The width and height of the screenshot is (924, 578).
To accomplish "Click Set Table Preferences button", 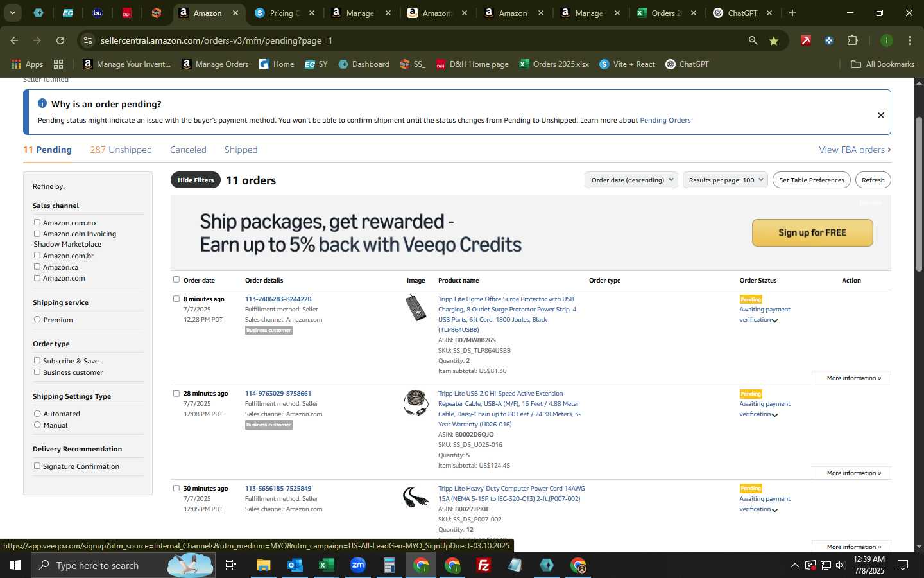I will click(812, 180).
